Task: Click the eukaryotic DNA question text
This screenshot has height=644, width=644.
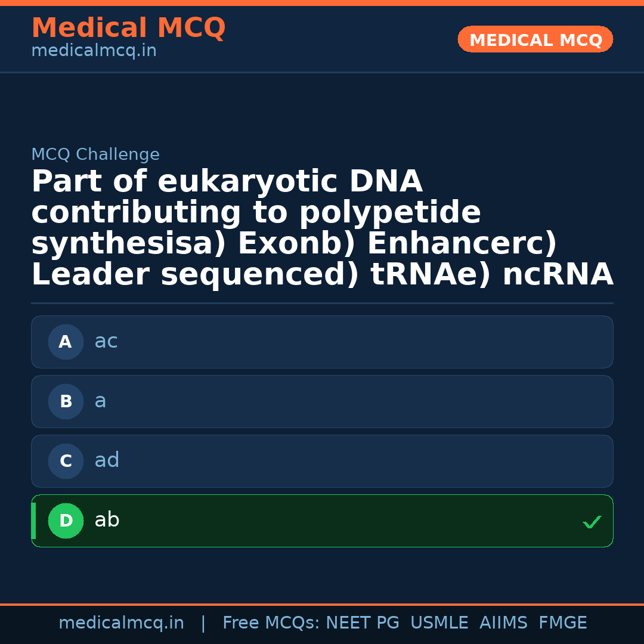Action: tap(322, 228)
